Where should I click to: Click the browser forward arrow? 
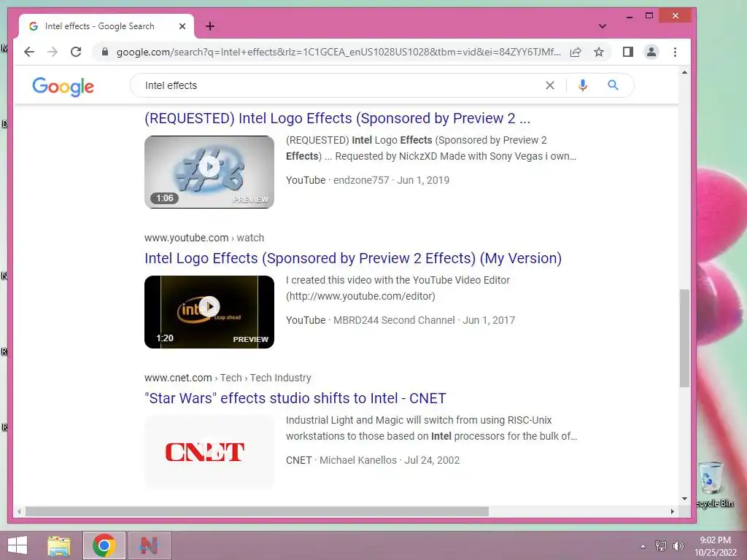[x=53, y=52]
